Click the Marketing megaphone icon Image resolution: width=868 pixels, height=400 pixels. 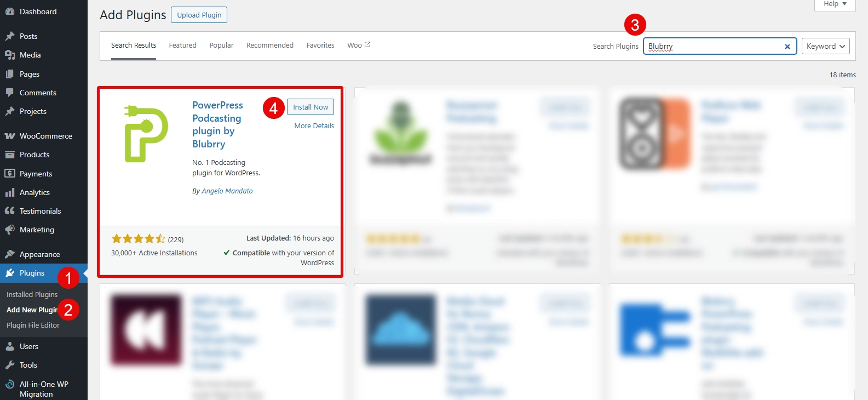[9, 230]
